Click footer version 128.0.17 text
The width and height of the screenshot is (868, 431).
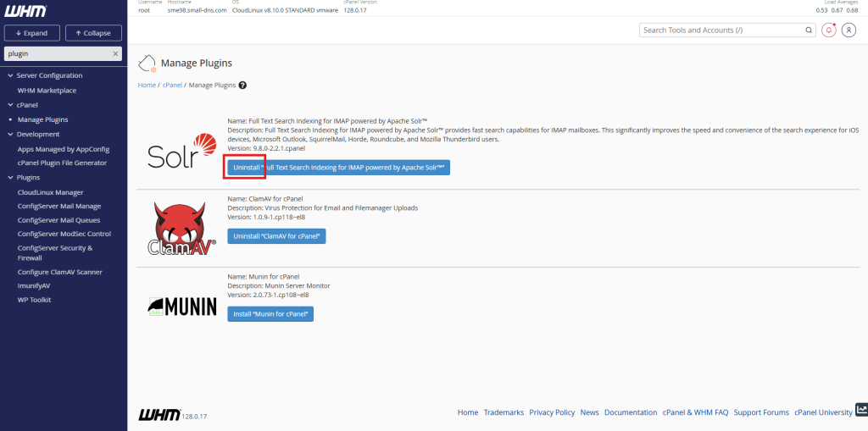(194, 416)
